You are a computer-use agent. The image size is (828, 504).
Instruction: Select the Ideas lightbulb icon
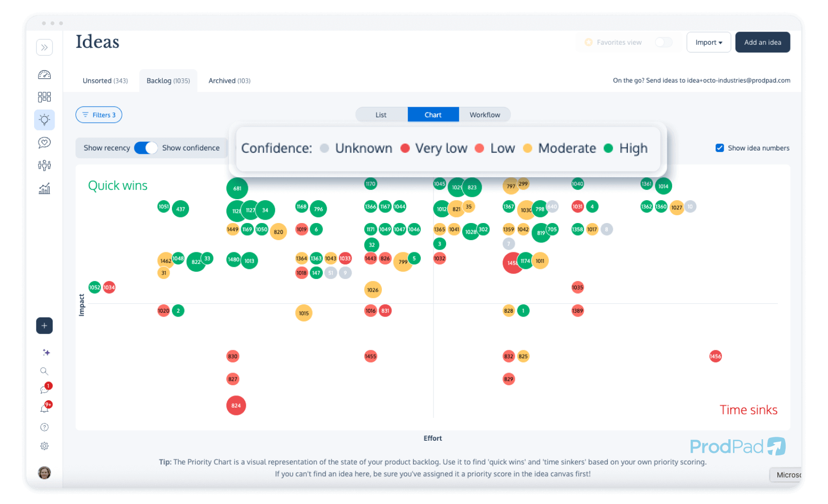(44, 120)
